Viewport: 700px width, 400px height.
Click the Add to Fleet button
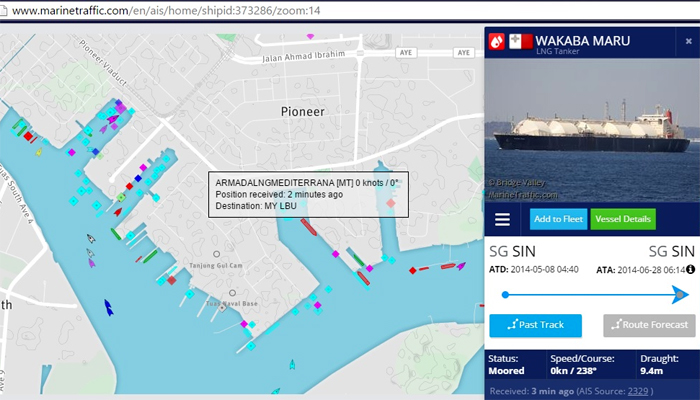[x=558, y=219]
